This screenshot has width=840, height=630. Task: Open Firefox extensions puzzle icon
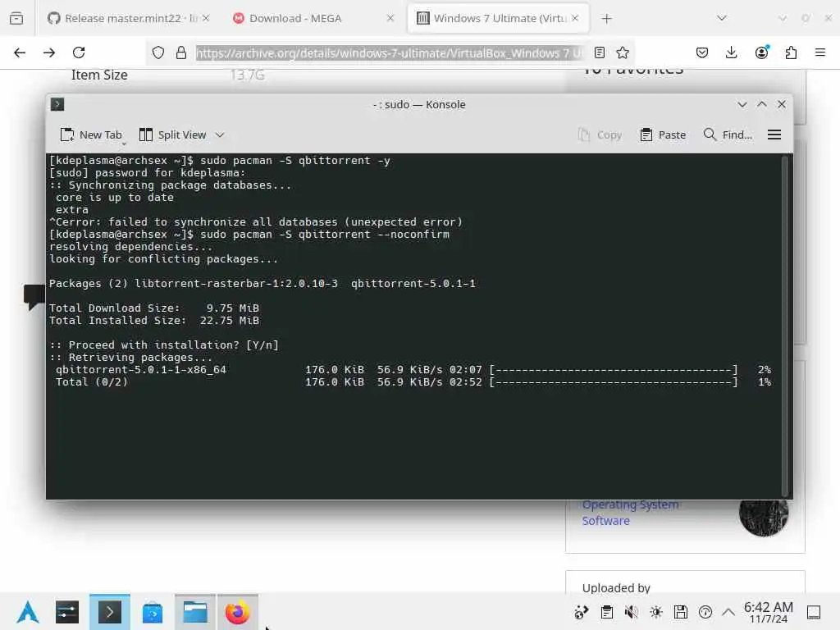[791, 52]
